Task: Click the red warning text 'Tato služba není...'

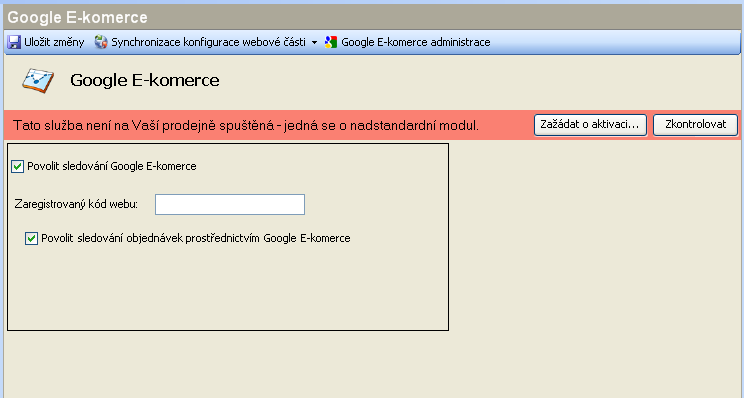Action: (246, 126)
